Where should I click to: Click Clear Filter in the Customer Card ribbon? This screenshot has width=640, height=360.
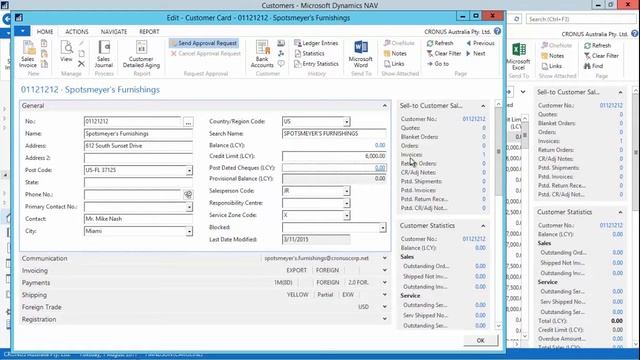444,53
